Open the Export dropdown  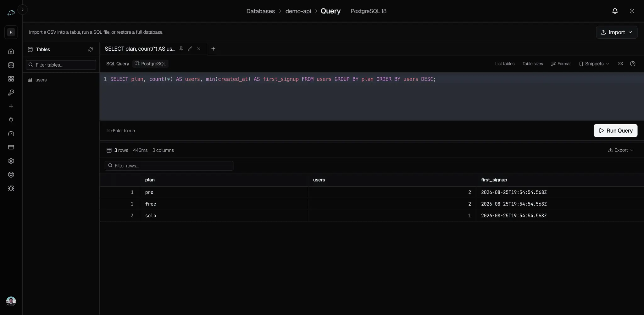click(x=621, y=150)
